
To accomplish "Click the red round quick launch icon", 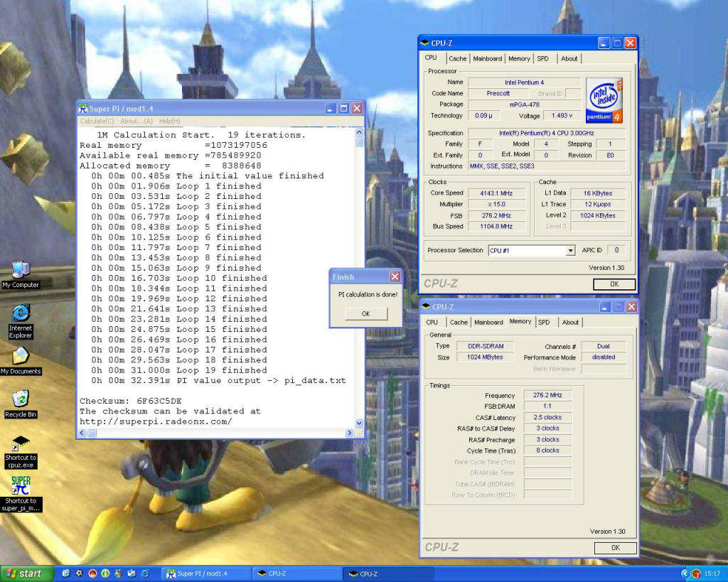I will 92,573.
